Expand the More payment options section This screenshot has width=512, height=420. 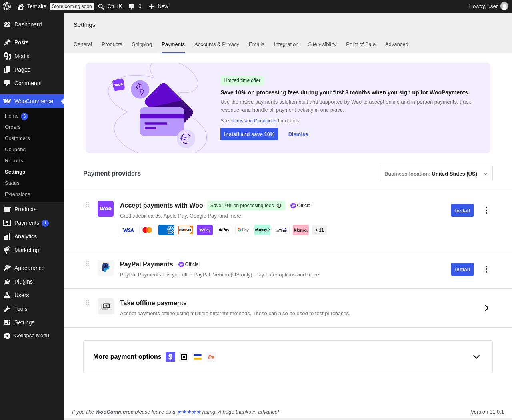476,357
